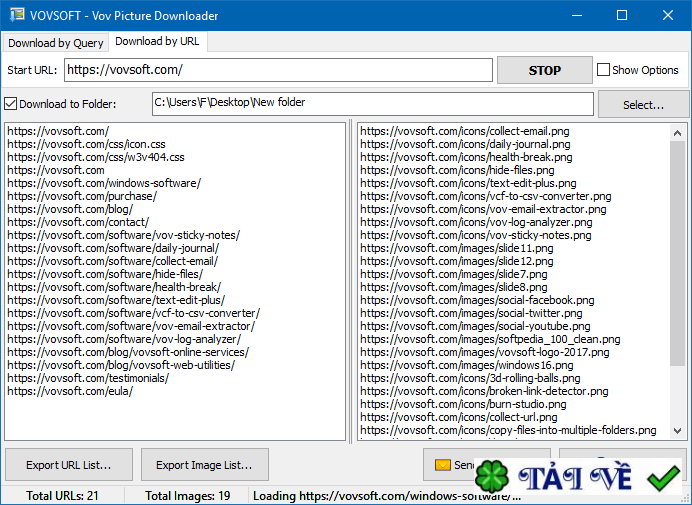The width and height of the screenshot is (692, 505).
Task: Select the vovsoft.com/eula/ URL row
Action: [x=70, y=392]
